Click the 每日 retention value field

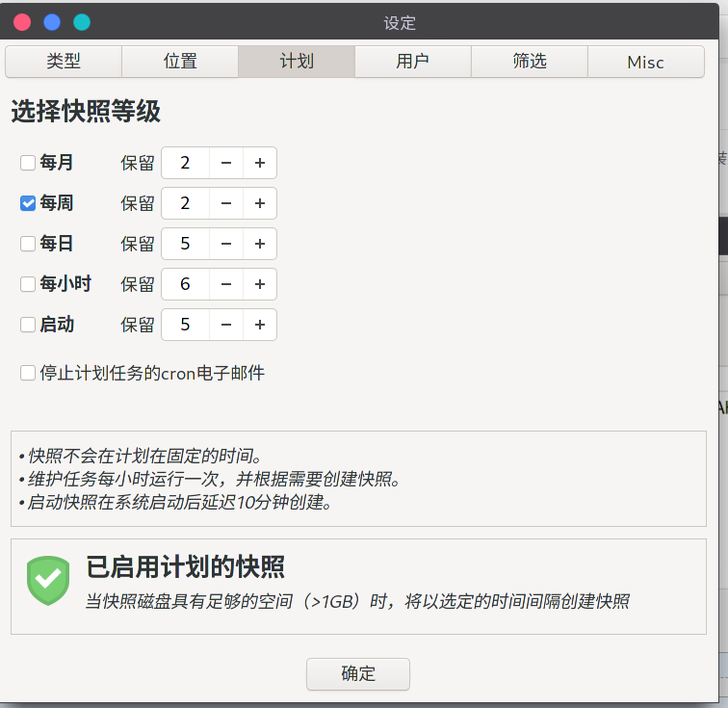click(185, 244)
